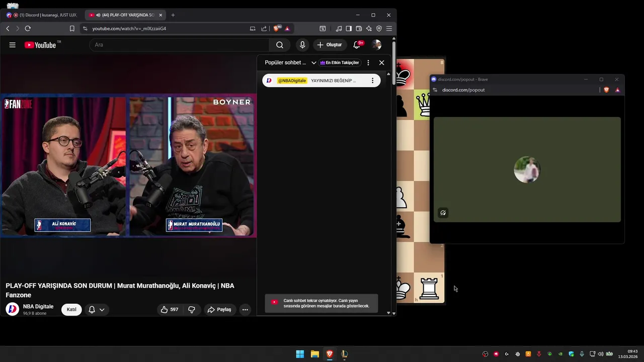Open Windows Start menu
This screenshot has height=362, width=644.
point(300,354)
